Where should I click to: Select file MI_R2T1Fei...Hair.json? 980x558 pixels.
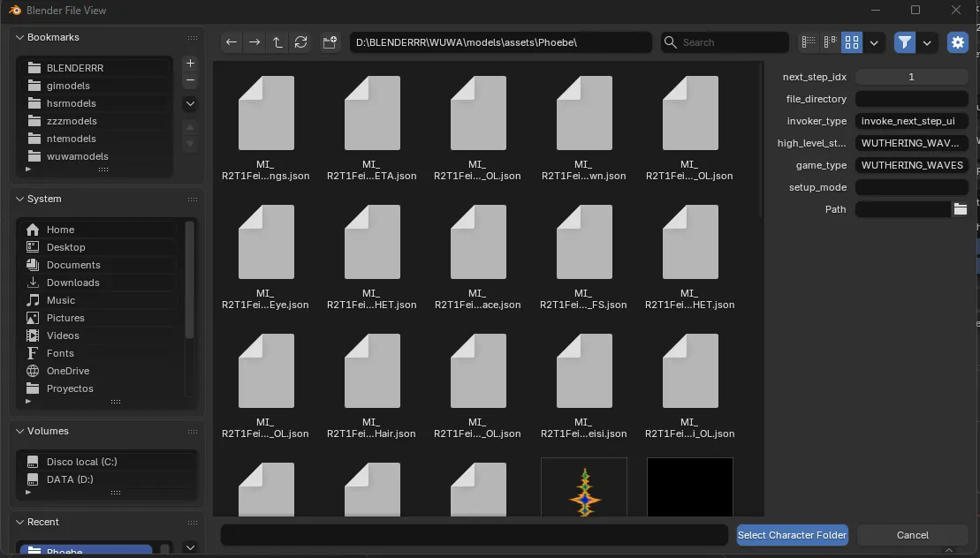pyautogui.click(x=372, y=386)
